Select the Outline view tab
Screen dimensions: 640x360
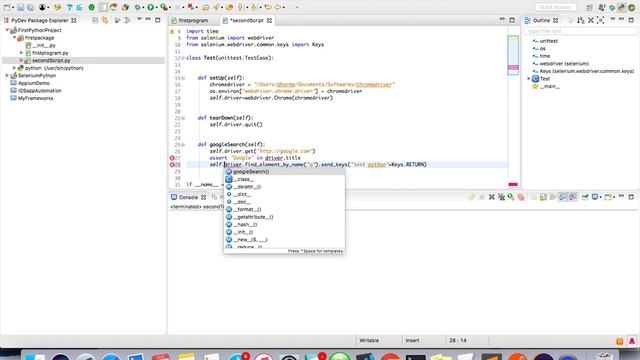tap(541, 20)
